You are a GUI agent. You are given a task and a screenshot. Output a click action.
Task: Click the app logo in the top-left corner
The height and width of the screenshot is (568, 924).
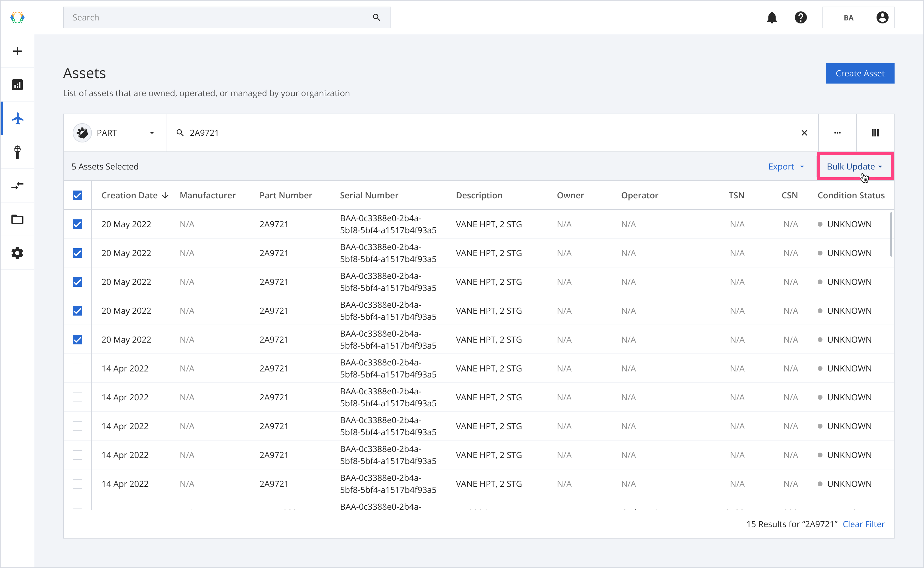coord(17,17)
